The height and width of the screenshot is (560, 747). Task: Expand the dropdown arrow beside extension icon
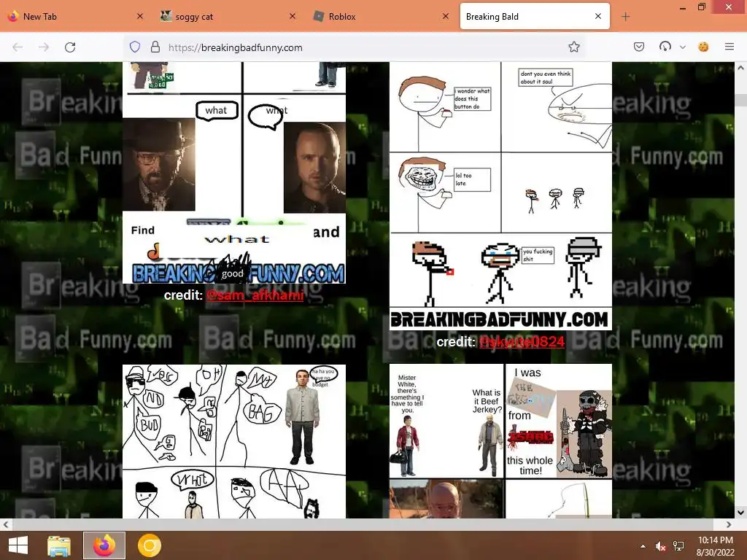[683, 47]
